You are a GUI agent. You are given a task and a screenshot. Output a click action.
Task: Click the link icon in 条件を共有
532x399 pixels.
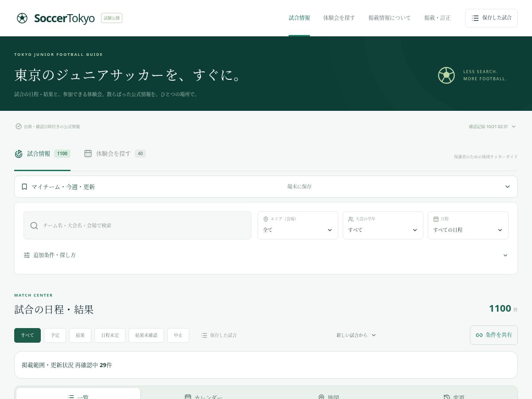pos(479,335)
